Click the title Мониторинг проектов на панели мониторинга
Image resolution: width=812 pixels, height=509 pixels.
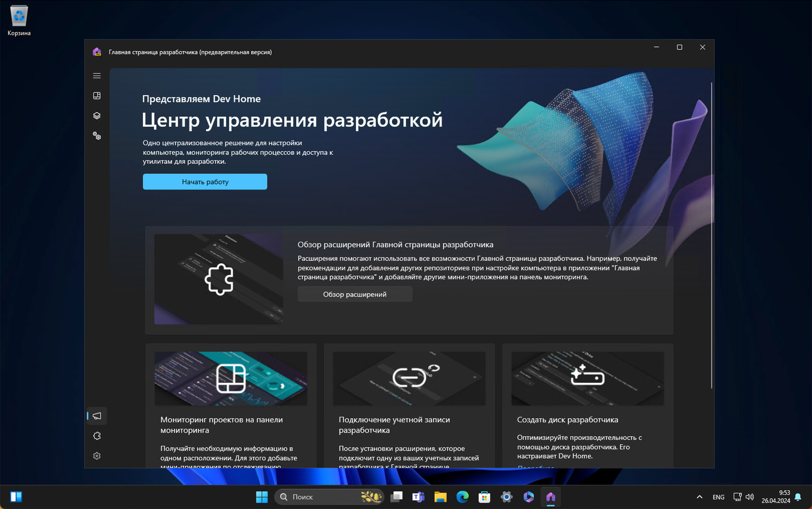(222, 425)
